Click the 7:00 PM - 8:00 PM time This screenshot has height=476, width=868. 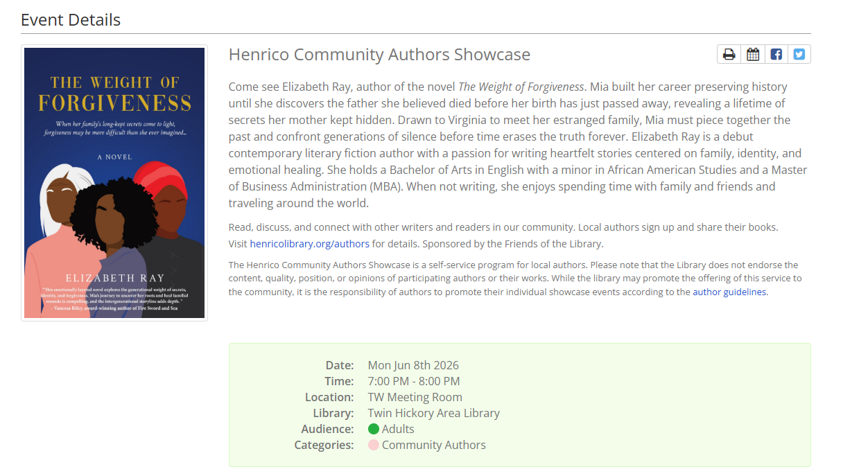pyautogui.click(x=413, y=381)
